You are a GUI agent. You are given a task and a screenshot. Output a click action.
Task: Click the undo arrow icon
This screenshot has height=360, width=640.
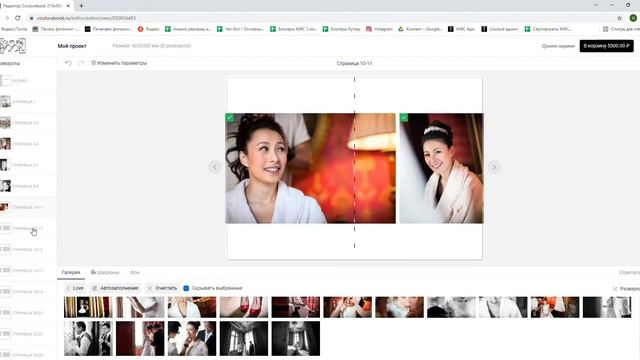(x=69, y=63)
